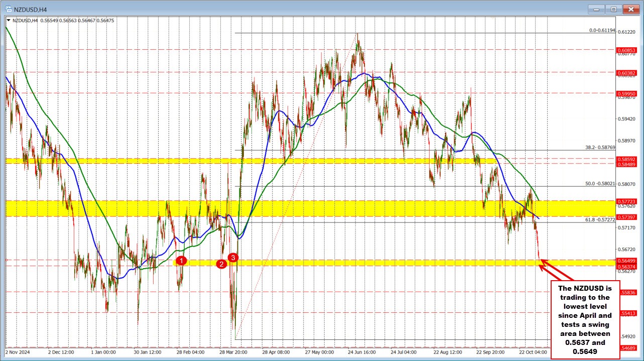The image size is (644, 361).
Task: Select red numbered marker 3 on the chart
Action: (x=232, y=258)
